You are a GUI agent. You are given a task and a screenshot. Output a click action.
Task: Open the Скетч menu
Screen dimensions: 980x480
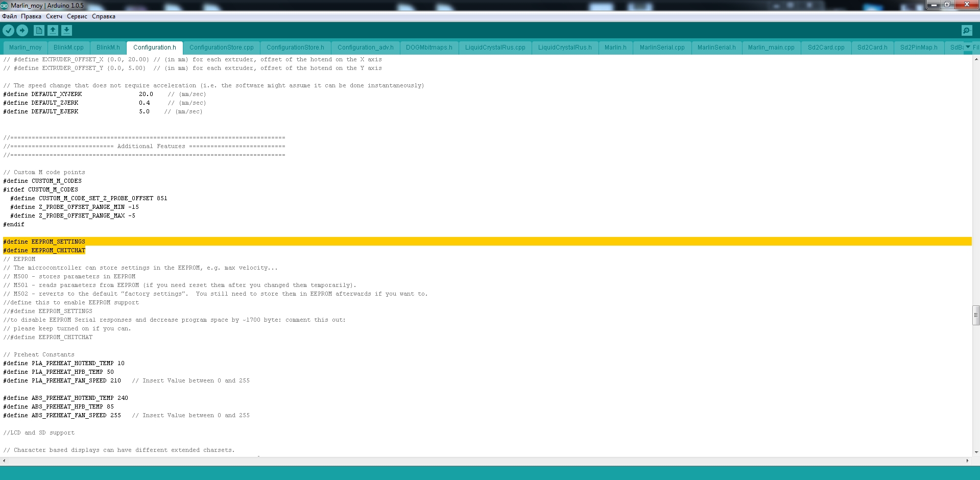54,16
